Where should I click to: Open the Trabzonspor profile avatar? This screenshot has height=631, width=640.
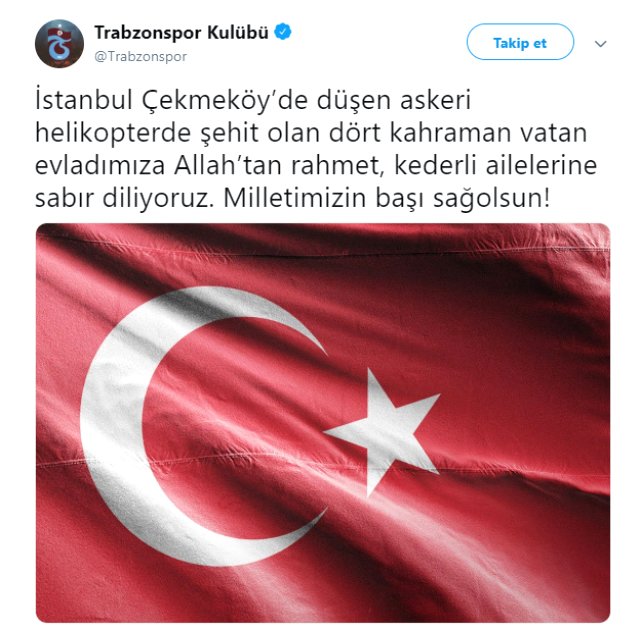(59, 43)
